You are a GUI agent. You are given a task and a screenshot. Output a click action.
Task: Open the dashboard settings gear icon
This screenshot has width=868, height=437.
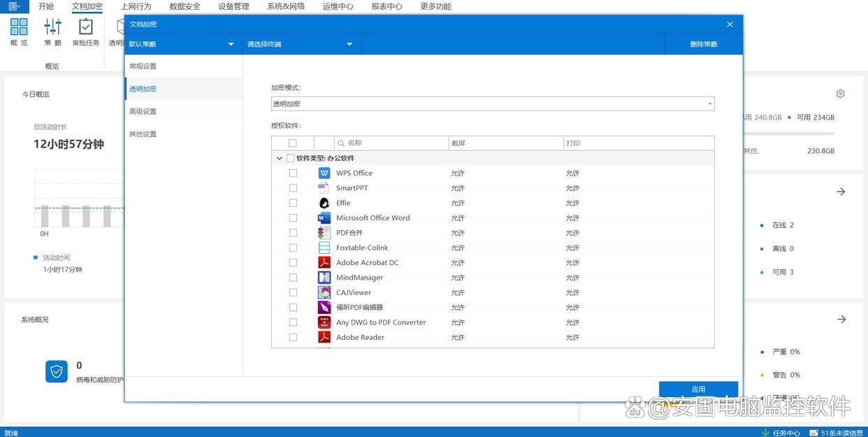(840, 94)
